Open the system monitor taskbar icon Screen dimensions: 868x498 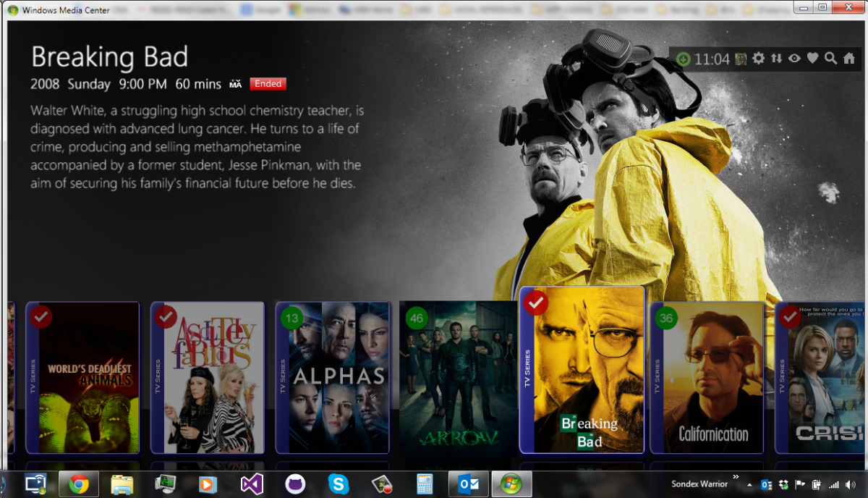tap(166, 484)
